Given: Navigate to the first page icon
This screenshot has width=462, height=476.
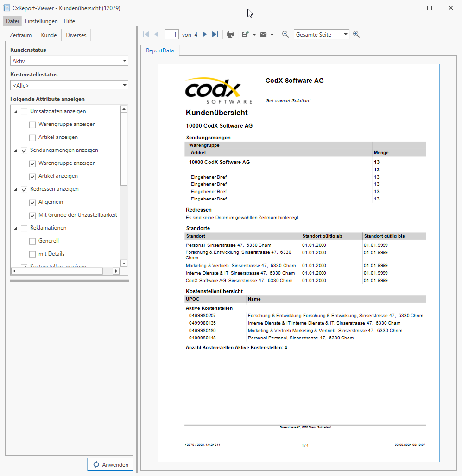Looking at the screenshot, I should 146,34.
